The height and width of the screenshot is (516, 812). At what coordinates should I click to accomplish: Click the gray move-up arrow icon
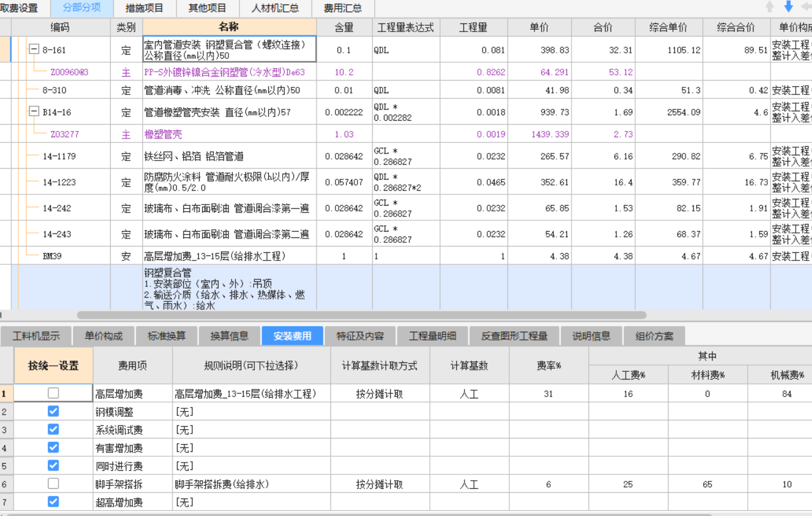coord(769,7)
